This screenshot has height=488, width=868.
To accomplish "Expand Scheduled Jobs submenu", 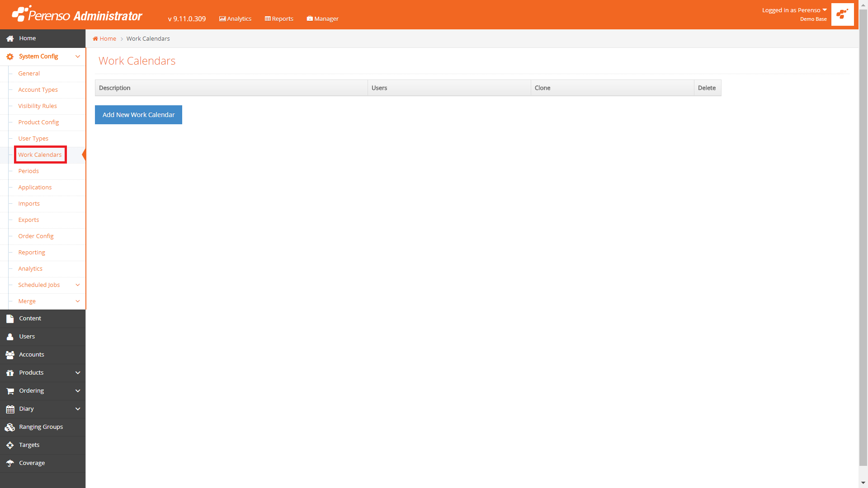I will [x=78, y=285].
